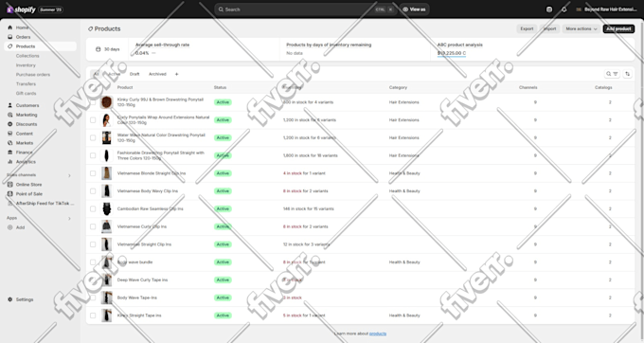644x343 pixels.
Task: Open the Home page icon in sidebar
Action: 9,27
